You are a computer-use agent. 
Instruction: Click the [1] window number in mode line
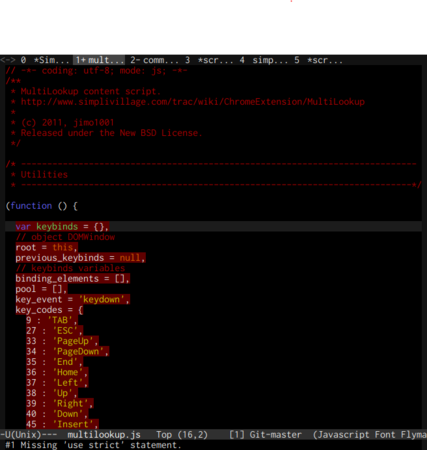coord(237,435)
